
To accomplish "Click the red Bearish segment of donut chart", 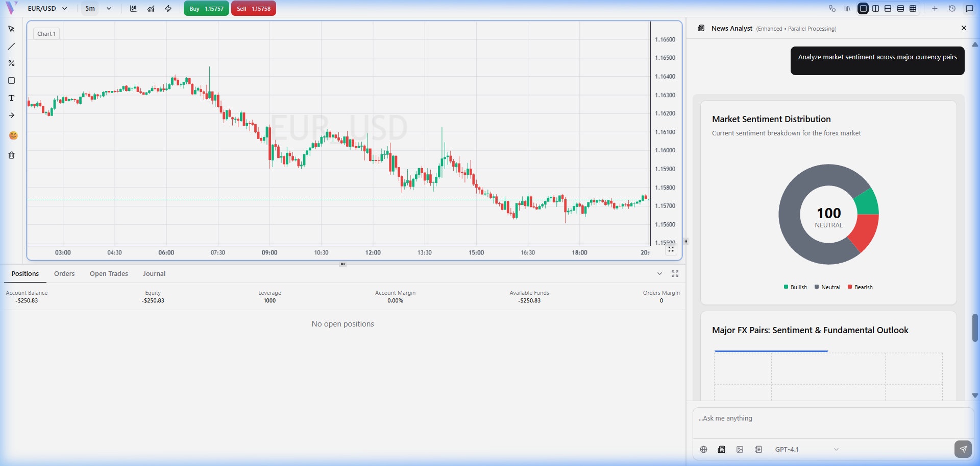I will tap(865, 231).
